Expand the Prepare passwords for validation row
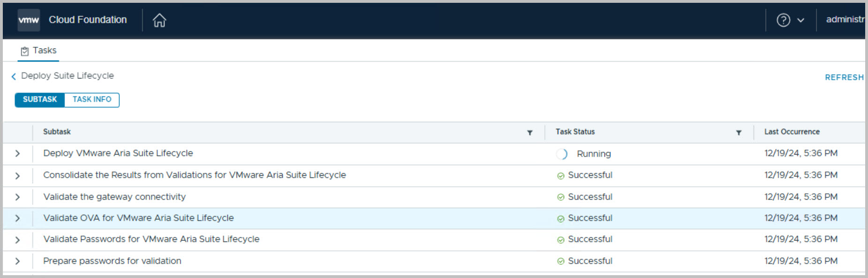 click(17, 261)
